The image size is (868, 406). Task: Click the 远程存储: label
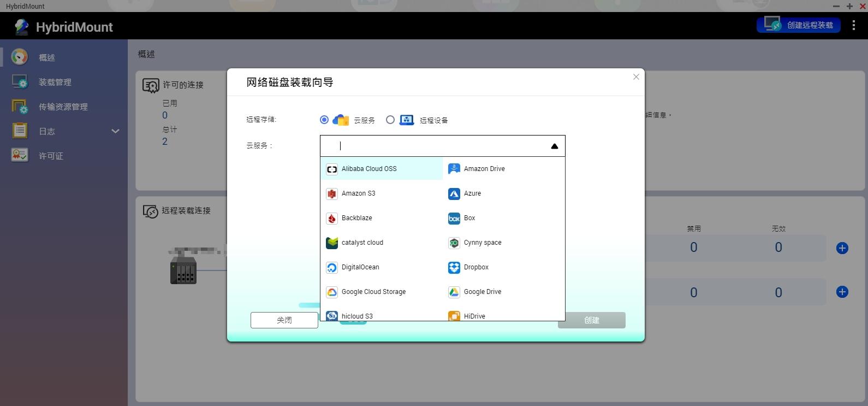tap(261, 120)
